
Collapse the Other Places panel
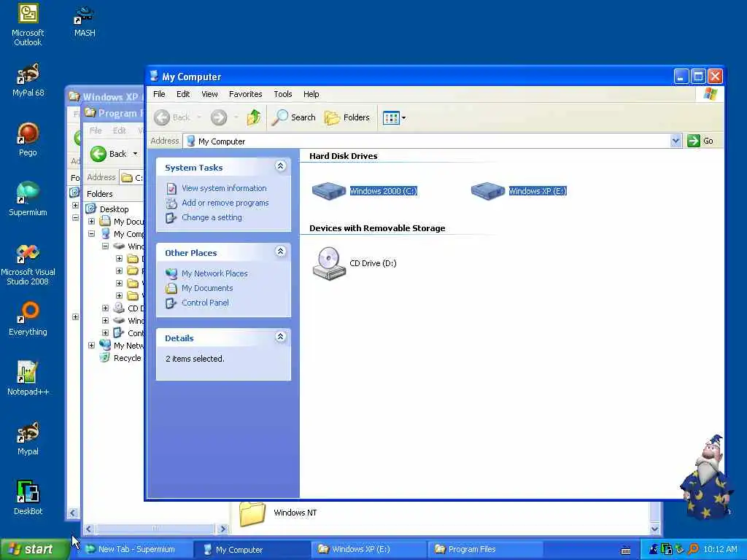tap(281, 252)
